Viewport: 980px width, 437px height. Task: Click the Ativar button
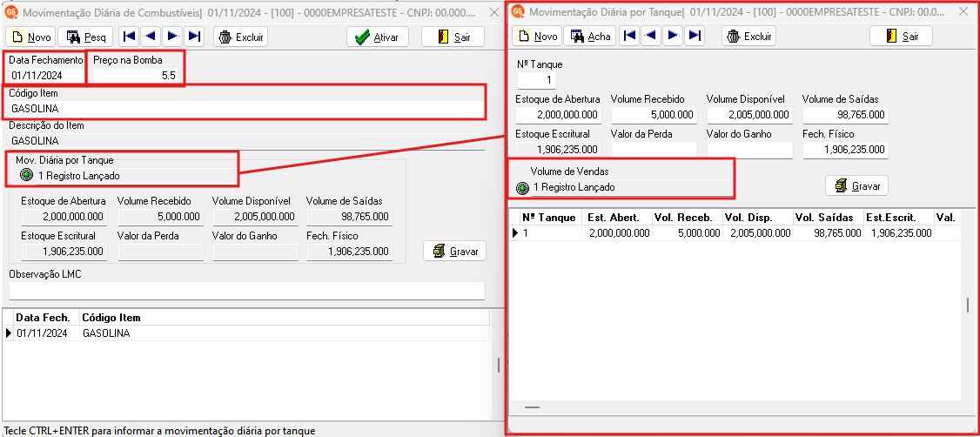pyautogui.click(x=378, y=37)
